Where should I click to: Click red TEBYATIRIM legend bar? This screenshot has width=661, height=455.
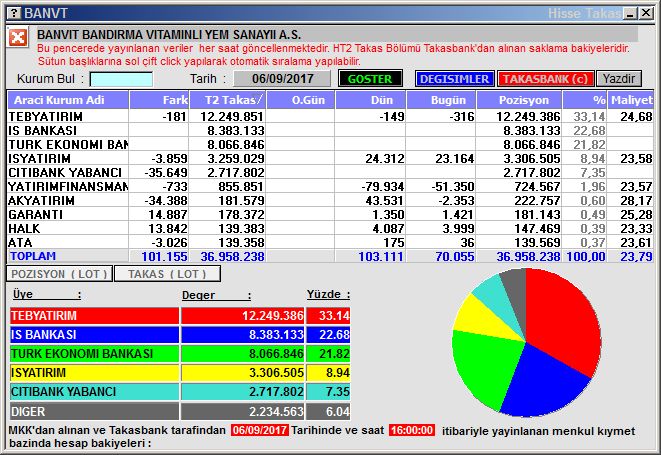(94, 315)
